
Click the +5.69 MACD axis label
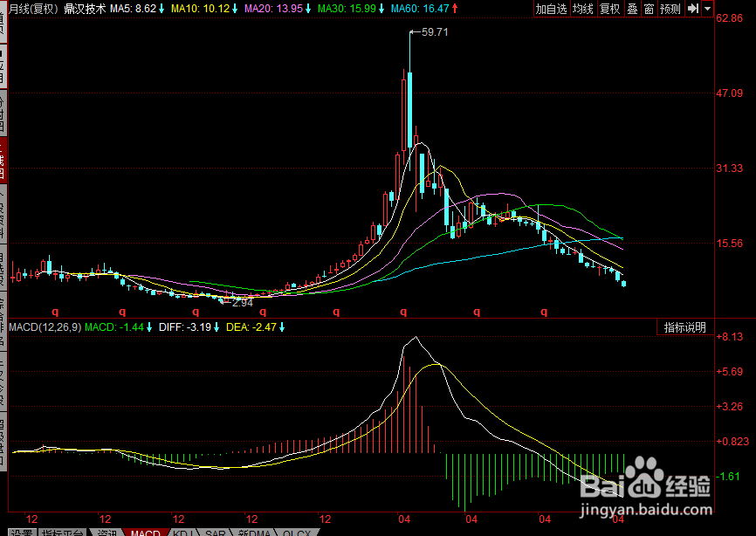tap(730, 372)
